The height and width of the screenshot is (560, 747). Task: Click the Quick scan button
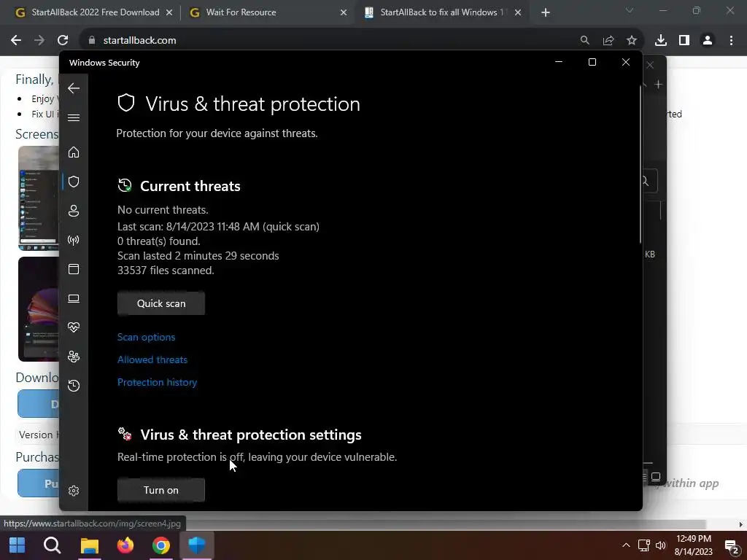point(161,303)
